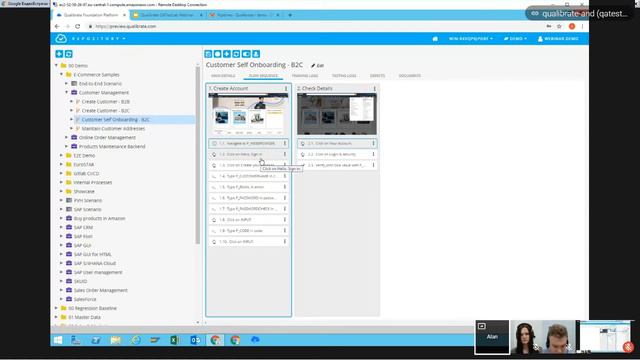
Task: Expand Online Order Management node
Action: (67, 138)
